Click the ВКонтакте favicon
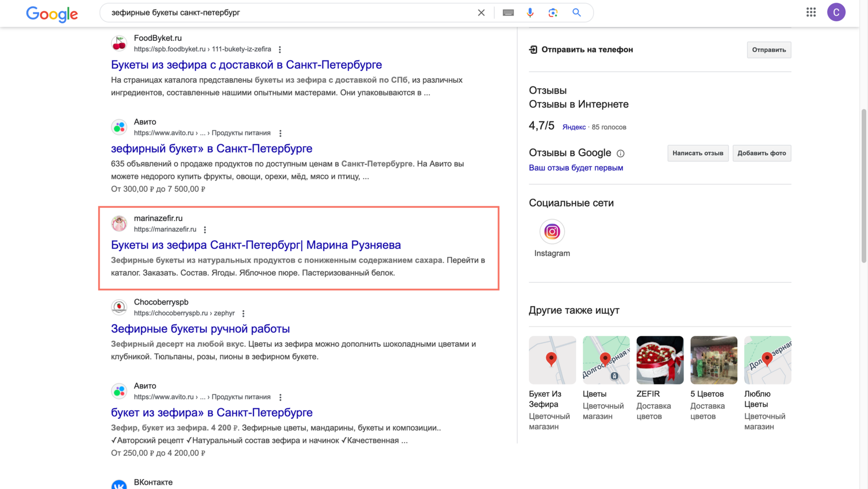Screen dimensions: 868x489 pyautogui.click(x=119, y=484)
